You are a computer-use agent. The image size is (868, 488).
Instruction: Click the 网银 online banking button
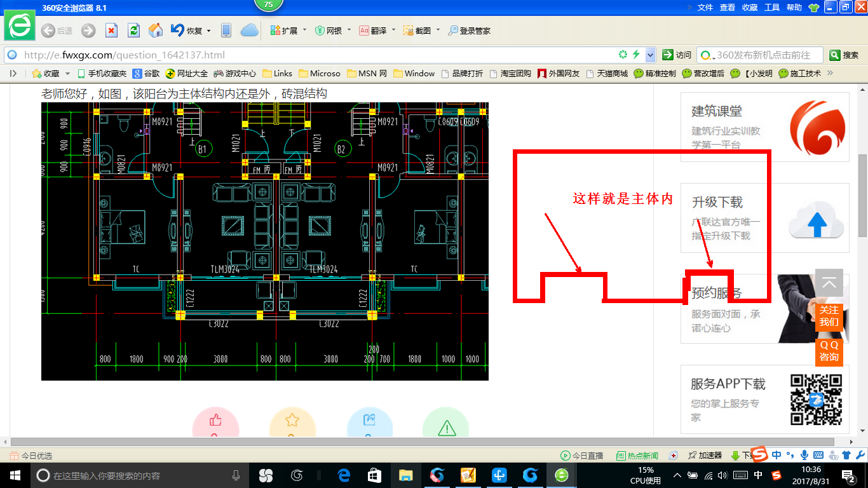(x=329, y=30)
